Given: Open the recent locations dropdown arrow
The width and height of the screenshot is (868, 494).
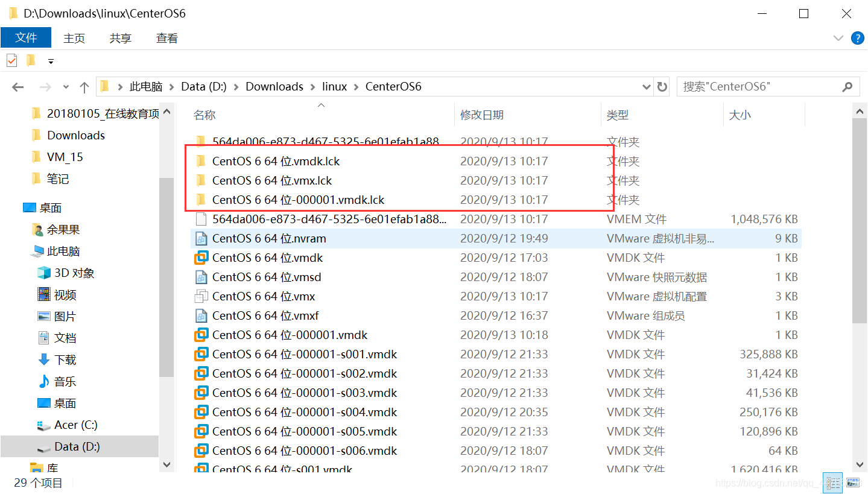Looking at the screenshot, I should pyautogui.click(x=65, y=87).
